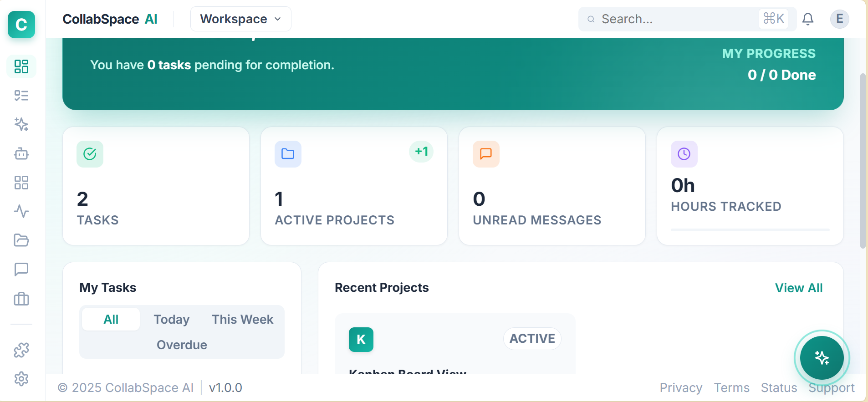Screen dimensions: 868x402
Task: Select the All tab in My Tasks
Action: 111,319
